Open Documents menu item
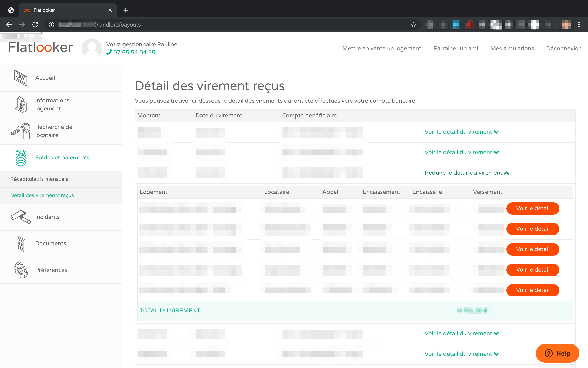This screenshot has width=588, height=368. click(x=61, y=244)
